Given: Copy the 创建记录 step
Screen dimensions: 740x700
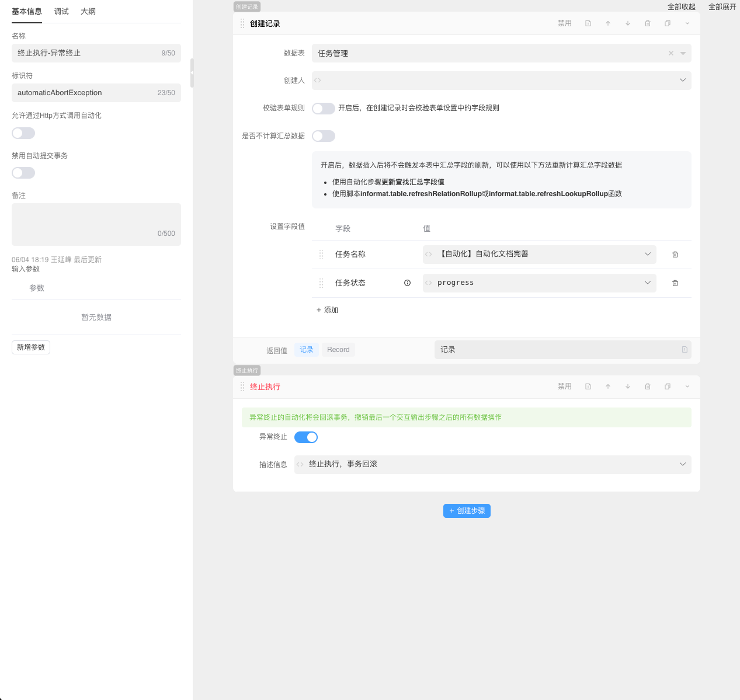Looking at the screenshot, I should 668,23.
